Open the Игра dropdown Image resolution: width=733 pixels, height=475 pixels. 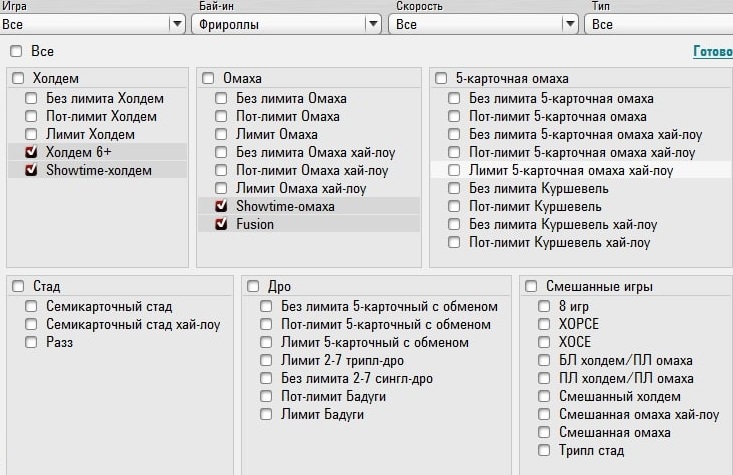177,24
